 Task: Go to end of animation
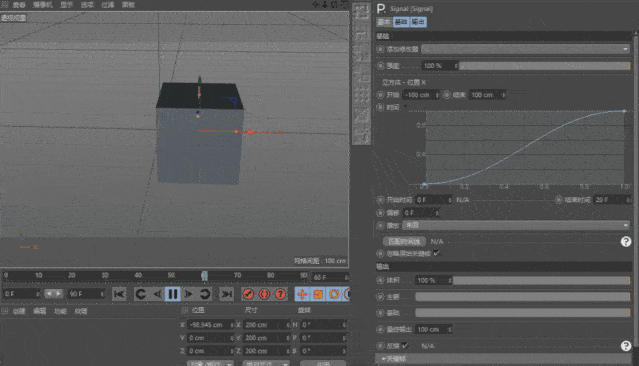(x=226, y=294)
